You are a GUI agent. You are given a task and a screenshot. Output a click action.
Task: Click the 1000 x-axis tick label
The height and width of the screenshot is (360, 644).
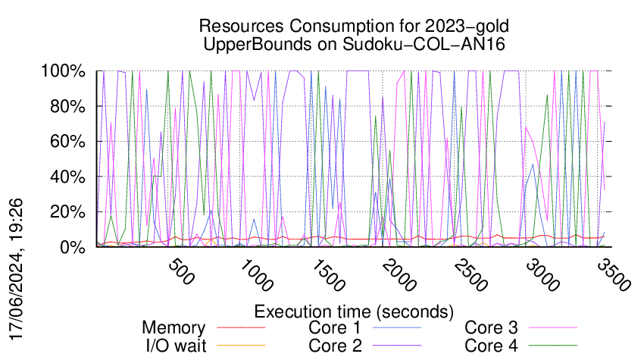pyautogui.click(x=255, y=275)
